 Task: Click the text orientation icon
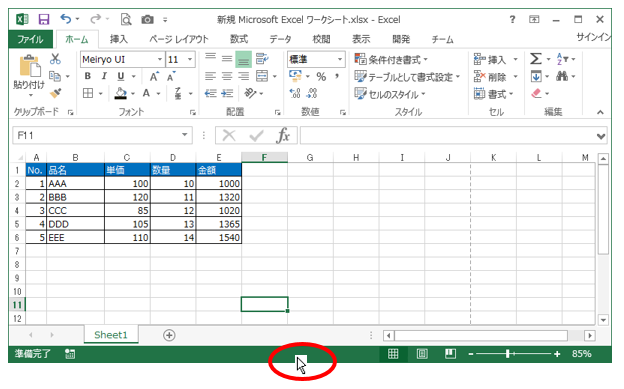pos(250,93)
